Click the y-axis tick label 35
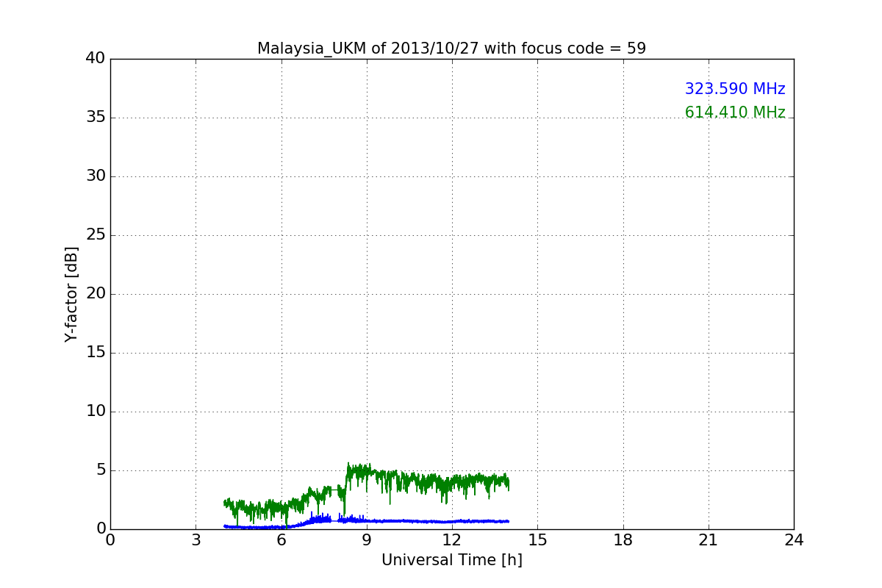 click(x=96, y=118)
